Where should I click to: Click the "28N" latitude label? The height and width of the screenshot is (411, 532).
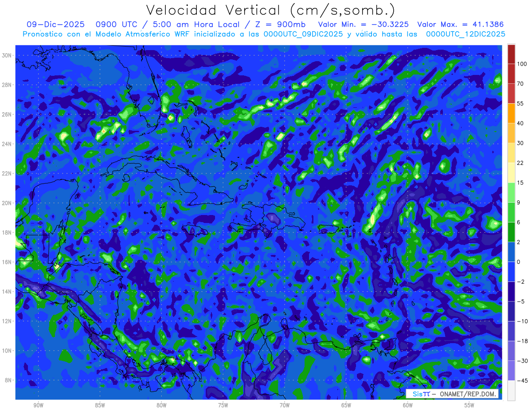pyautogui.click(x=7, y=85)
